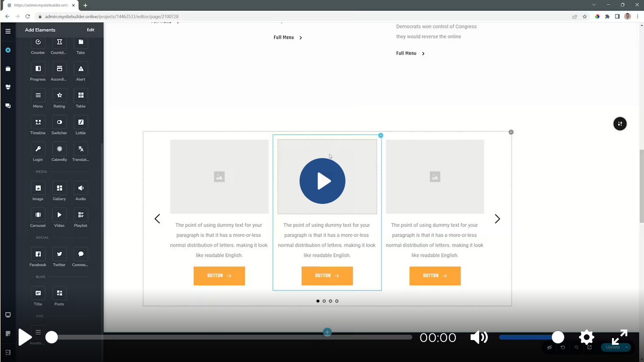This screenshot has height=362, width=644.
Task: Add a Carousel element from the panel
Action: click(x=38, y=215)
